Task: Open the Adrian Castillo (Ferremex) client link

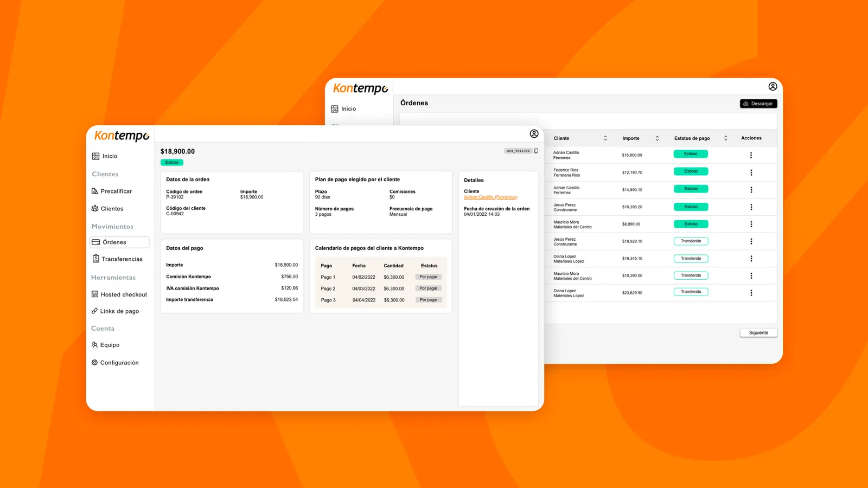Action: pos(490,197)
